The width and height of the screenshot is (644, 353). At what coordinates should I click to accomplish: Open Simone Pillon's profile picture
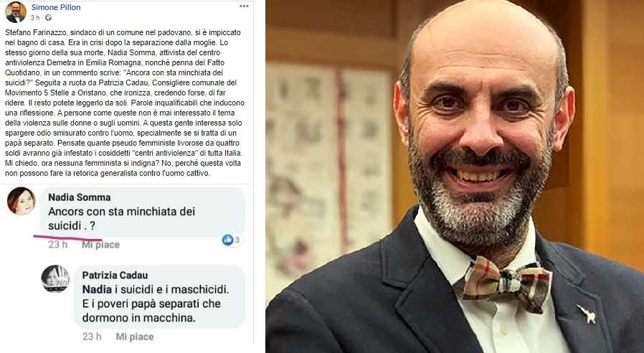coord(16,12)
